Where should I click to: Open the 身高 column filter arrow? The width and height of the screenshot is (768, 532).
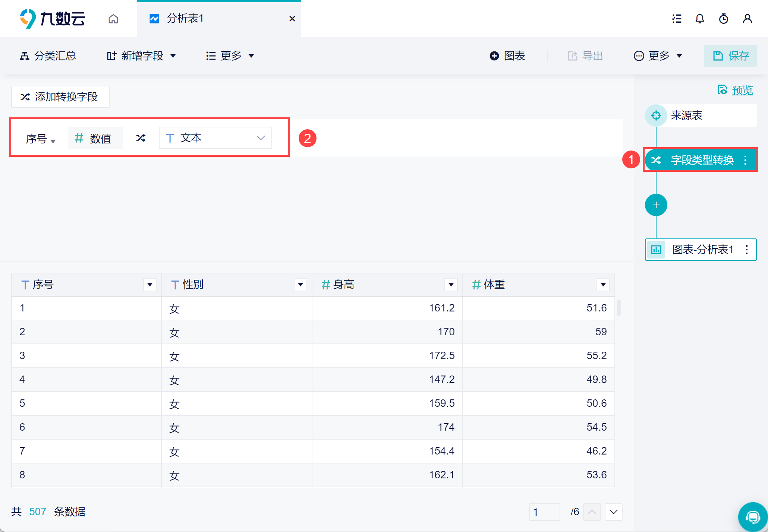click(x=451, y=285)
